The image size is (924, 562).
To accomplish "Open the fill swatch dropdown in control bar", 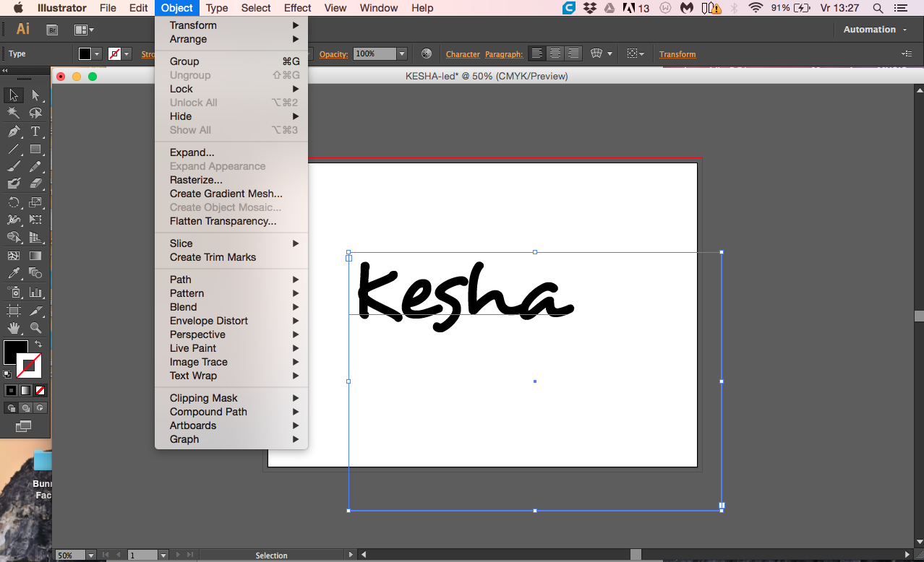I will pyautogui.click(x=97, y=54).
